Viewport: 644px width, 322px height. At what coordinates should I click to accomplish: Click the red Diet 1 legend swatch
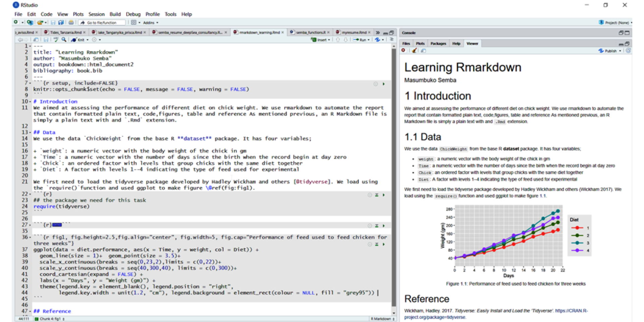pos(577,228)
